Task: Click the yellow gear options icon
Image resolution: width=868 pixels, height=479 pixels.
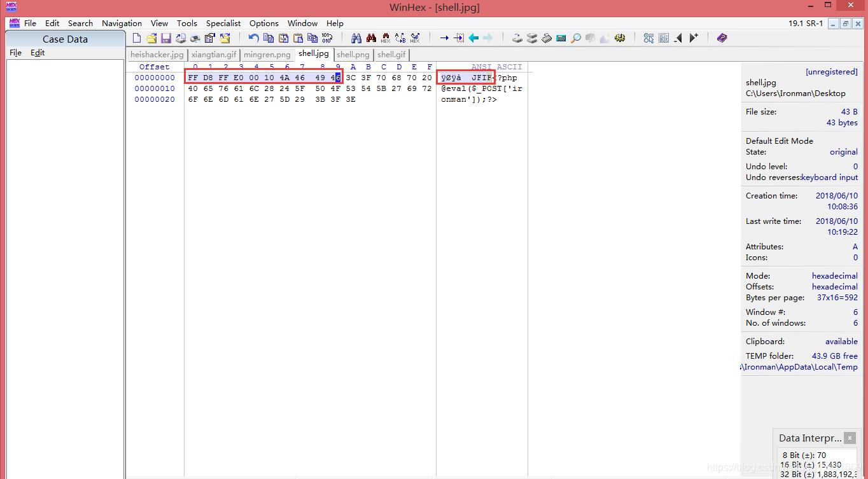Action: 619,38
